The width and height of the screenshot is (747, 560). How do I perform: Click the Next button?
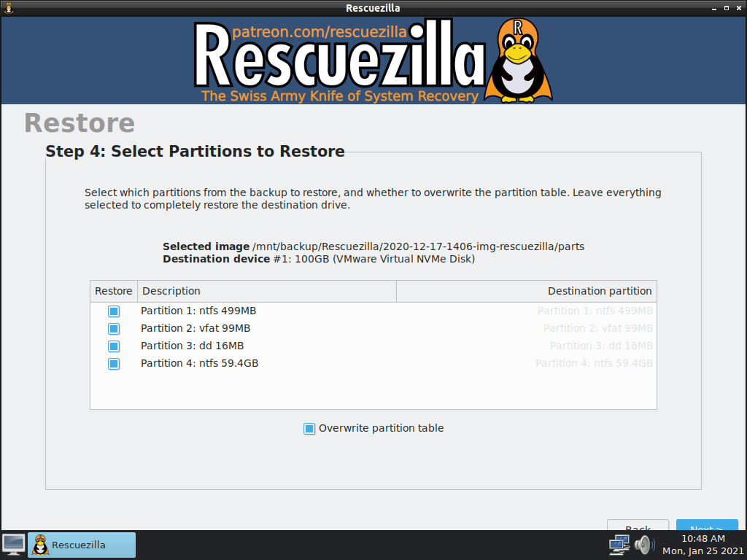707,525
